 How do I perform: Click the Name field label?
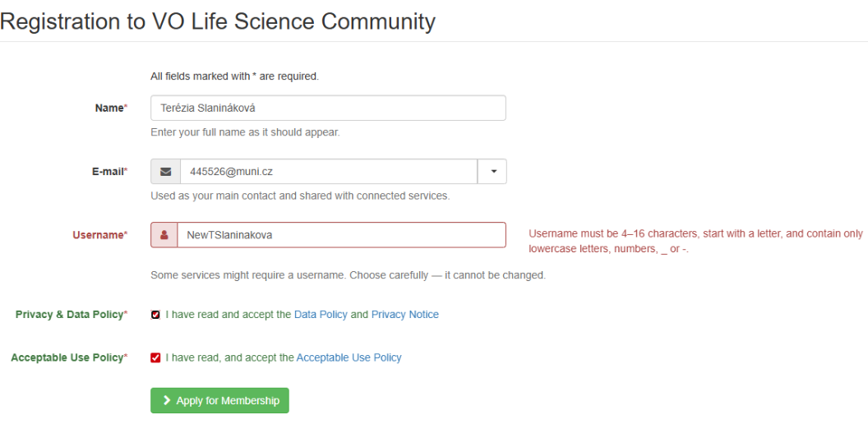pos(110,108)
